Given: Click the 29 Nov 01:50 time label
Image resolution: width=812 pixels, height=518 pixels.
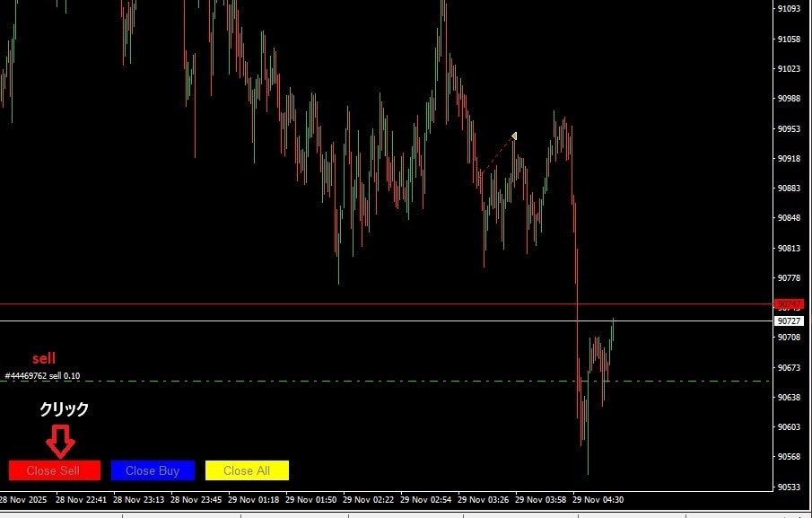Looking at the screenshot, I should point(310,500).
